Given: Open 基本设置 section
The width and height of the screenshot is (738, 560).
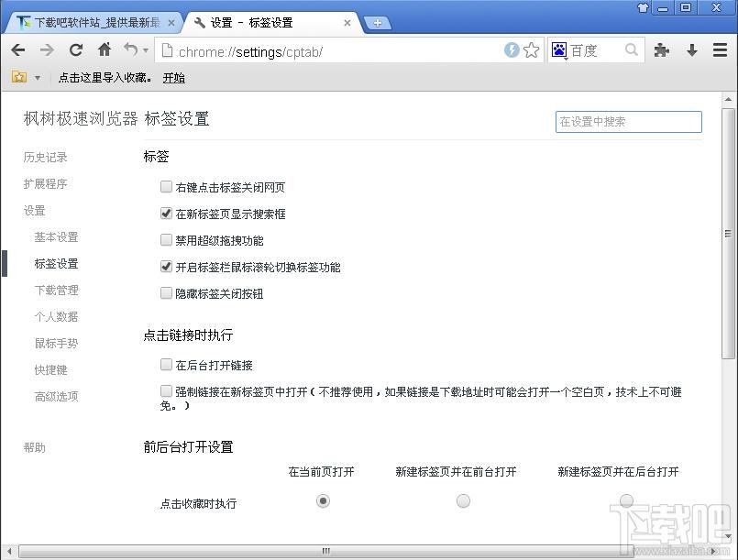Looking at the screenshot, I should [x=56, y=237].
